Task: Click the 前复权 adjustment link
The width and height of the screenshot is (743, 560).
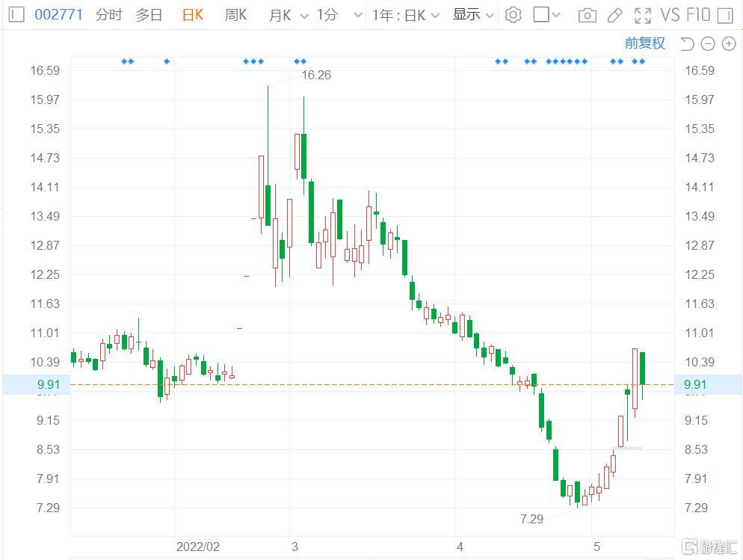Action: pos(645,43)
